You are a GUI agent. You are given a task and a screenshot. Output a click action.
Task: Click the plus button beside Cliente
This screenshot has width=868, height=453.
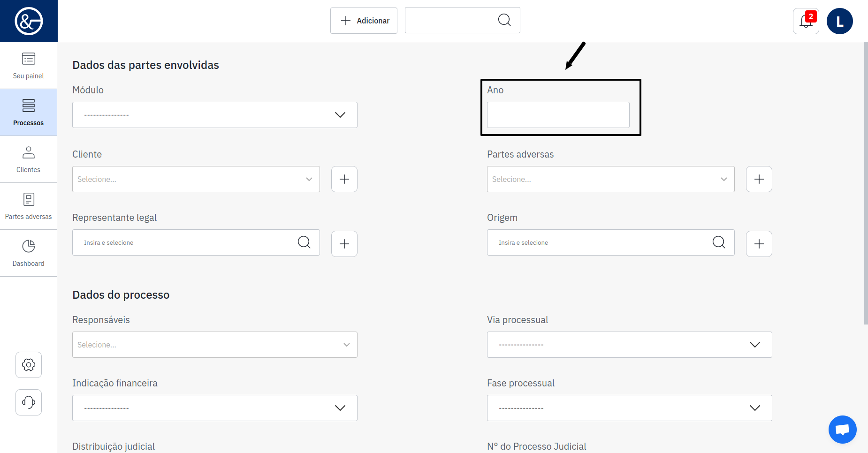(x=344, y=179)
